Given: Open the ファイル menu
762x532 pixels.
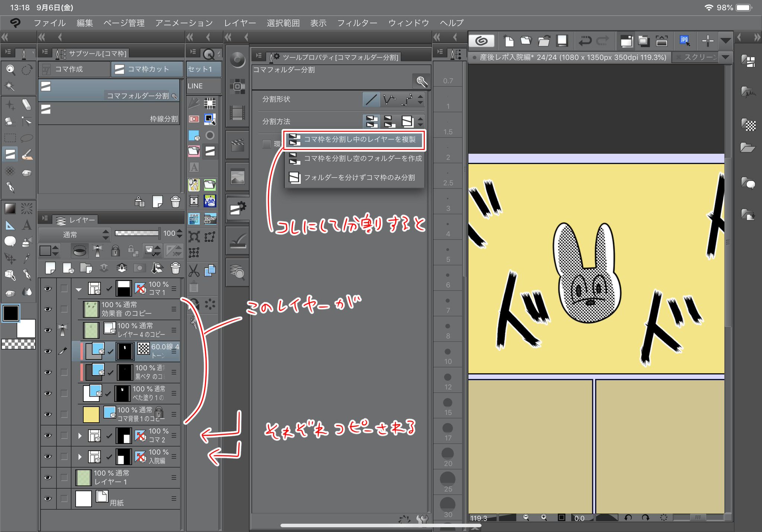Looking at the screenshot, I should tap(49, 23).
